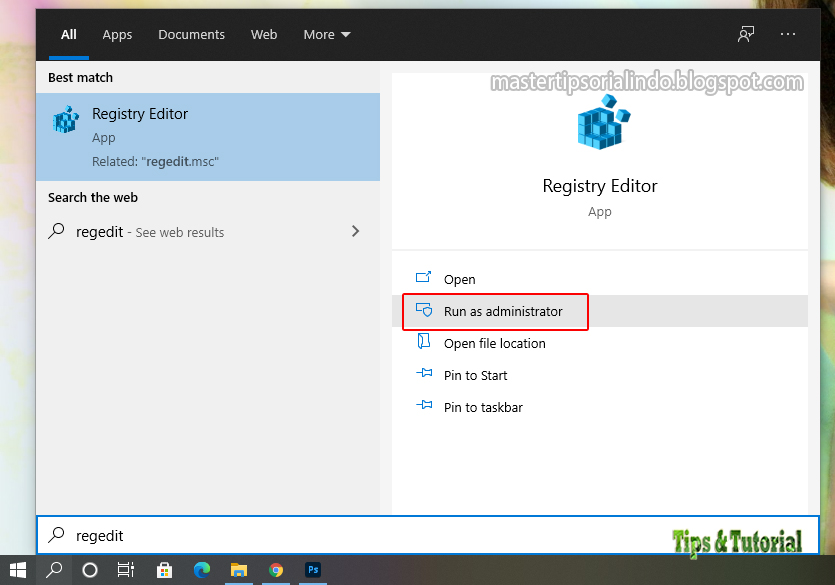
Task: Click the large Registry Editor cube icon
Action: [x=603, y=122]
